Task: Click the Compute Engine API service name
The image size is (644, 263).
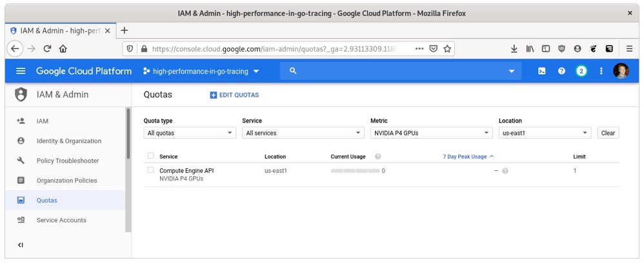Action: (186, 171)
